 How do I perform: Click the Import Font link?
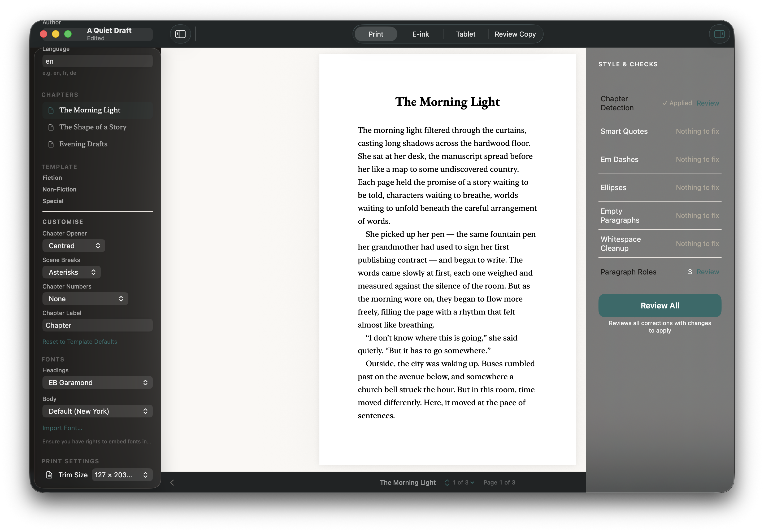click(62, 428)
